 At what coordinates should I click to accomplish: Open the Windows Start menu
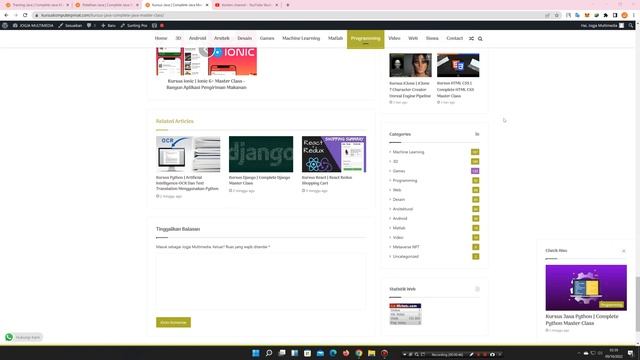tap(256, 353)
